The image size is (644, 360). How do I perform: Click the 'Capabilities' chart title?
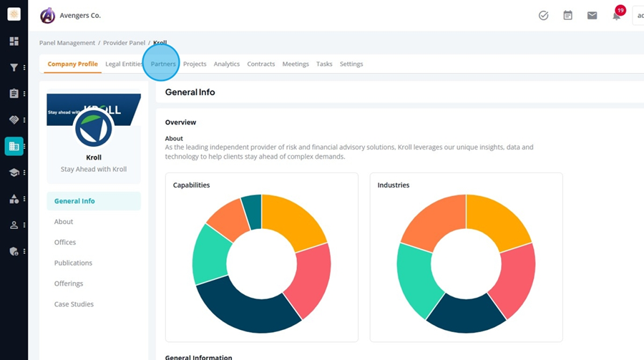(x=191, y=185)
